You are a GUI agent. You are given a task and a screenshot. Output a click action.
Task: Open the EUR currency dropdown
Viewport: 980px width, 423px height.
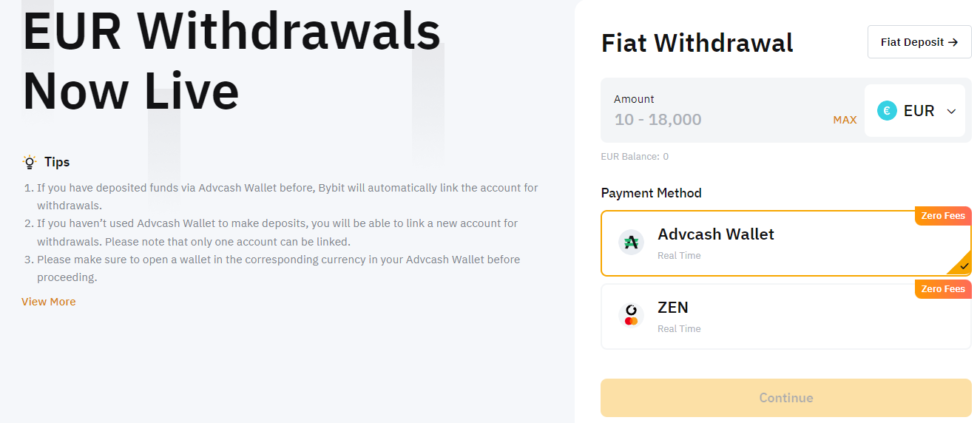click(x=915, y=111)
